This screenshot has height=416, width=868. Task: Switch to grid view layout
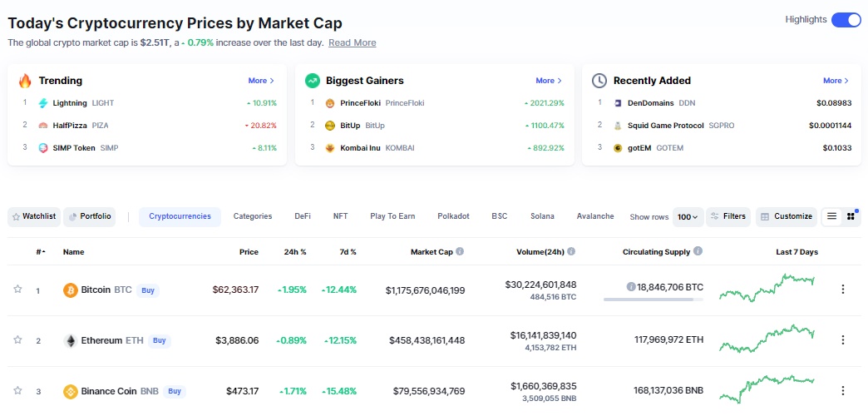tap(851, 216)
